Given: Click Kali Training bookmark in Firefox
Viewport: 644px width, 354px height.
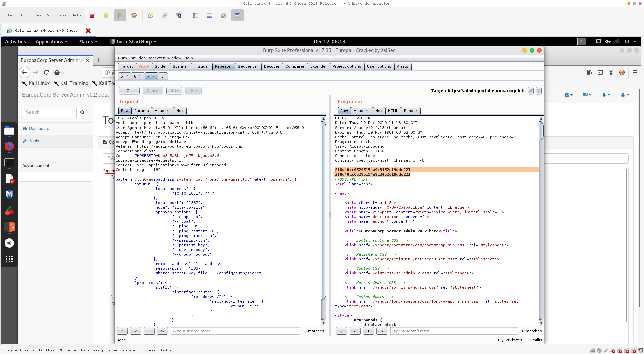Looking at the screenshot, I should (x=71, y=83).
